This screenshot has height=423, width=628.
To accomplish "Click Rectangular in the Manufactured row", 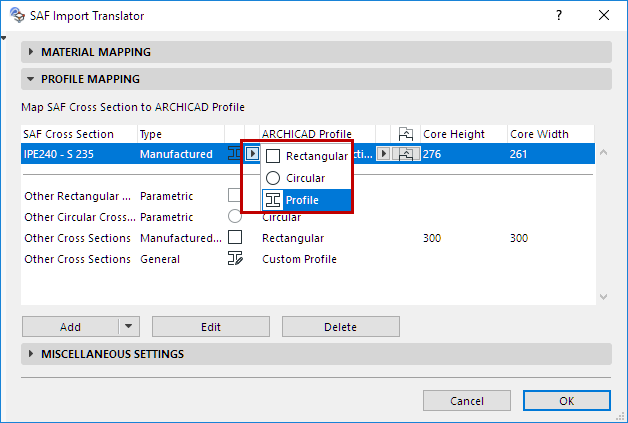I will [293, 238].
